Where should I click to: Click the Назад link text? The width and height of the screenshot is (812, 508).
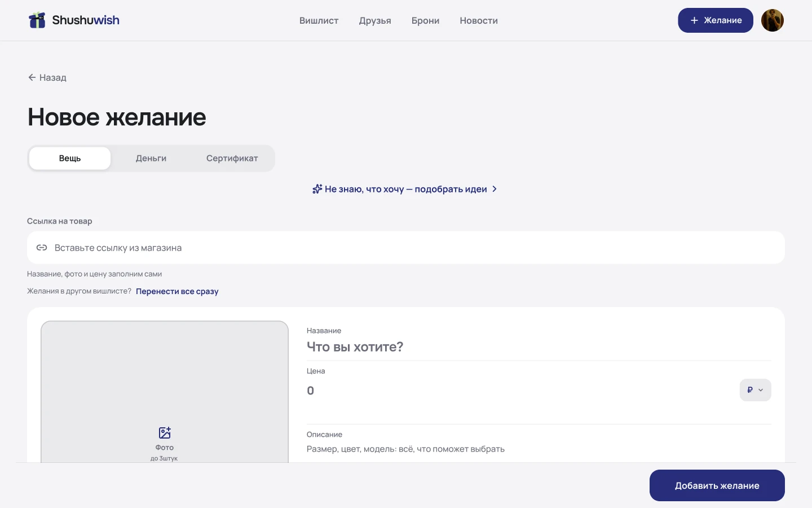[53, 78]
